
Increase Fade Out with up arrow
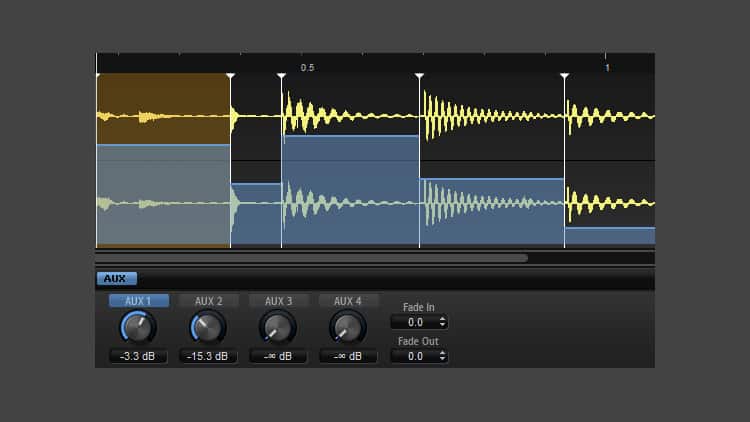(442, 353)
